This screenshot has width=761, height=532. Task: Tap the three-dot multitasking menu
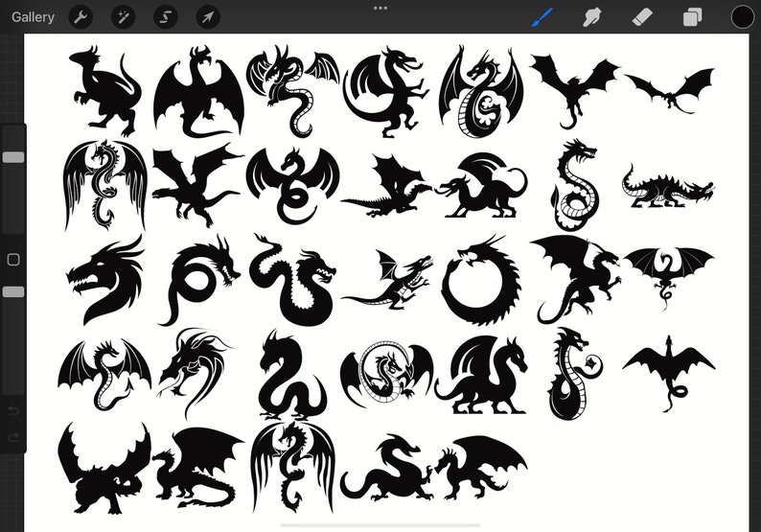[380, 9]
